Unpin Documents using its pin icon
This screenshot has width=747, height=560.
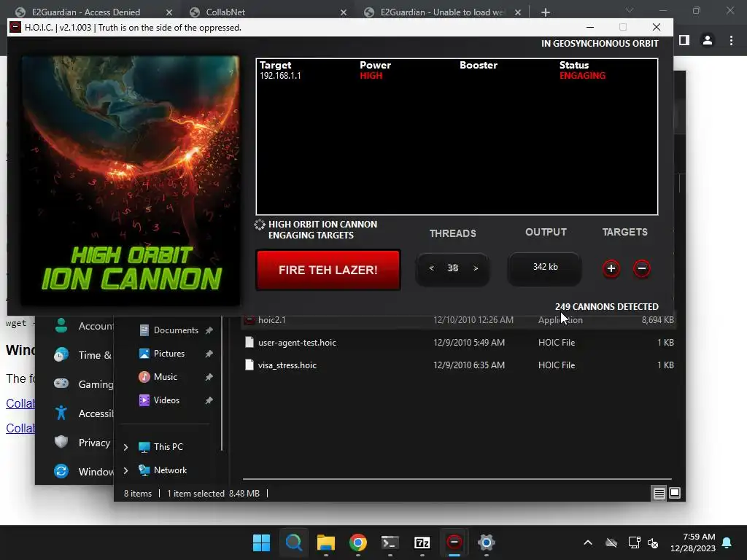209,330
